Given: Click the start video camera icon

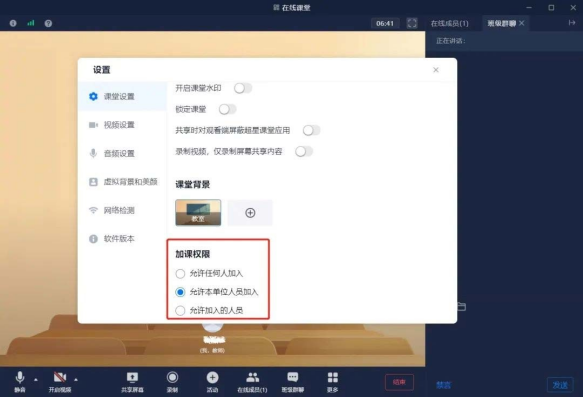Looking at the screenshot, I should (60, 377).
